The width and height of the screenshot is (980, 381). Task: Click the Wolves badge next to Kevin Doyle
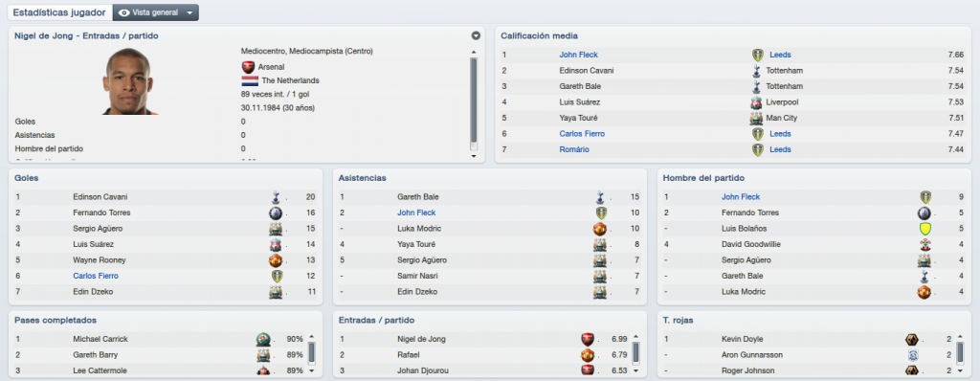pos(911,340)
